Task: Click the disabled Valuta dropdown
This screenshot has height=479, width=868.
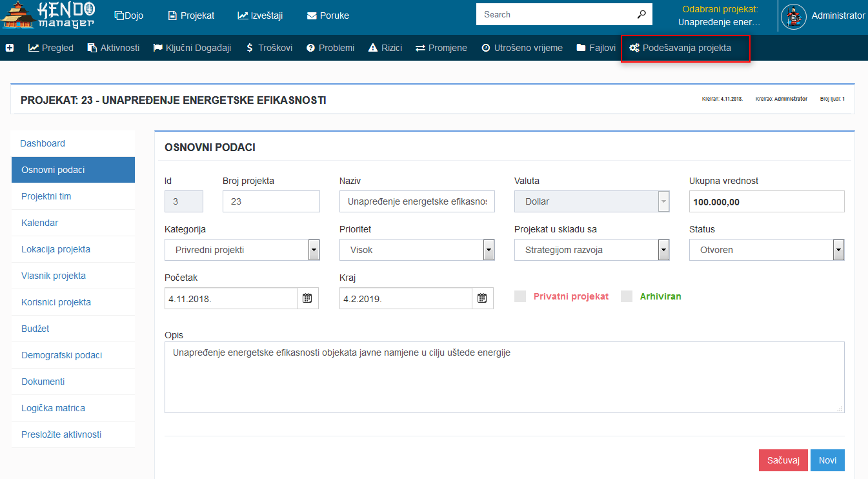Action: (592, 201)
